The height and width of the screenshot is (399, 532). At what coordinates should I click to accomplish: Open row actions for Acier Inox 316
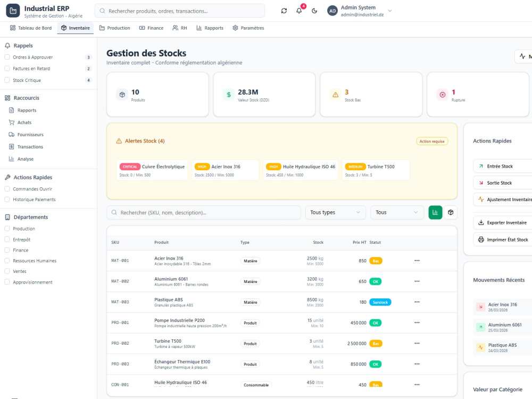click(417, 261)
